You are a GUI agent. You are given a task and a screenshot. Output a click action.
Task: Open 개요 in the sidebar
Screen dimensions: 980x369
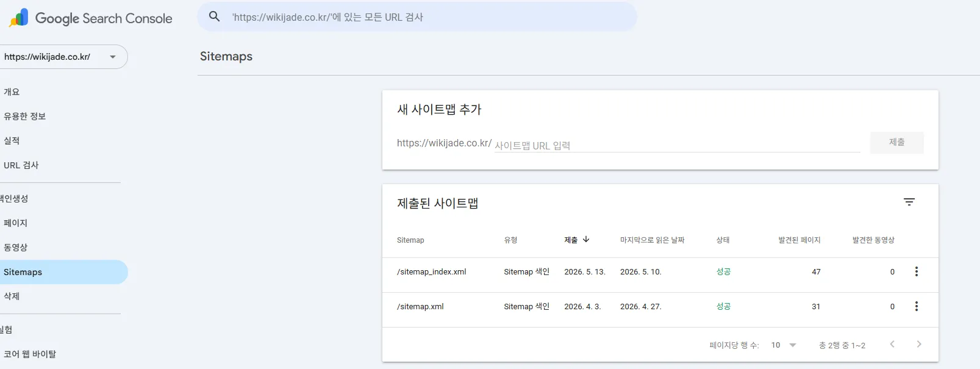(x=12, y=91)
